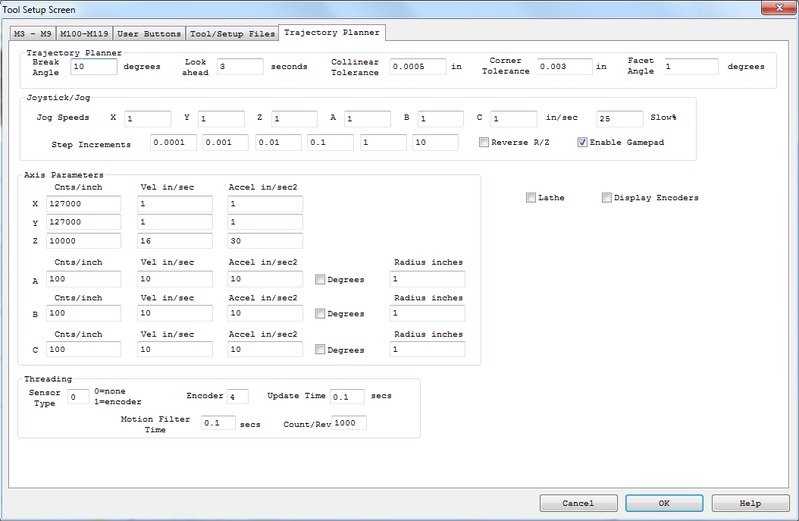Click the Cancel button
Image resolution: width=799 pixels, height=521 pixels.
point(578,503)
